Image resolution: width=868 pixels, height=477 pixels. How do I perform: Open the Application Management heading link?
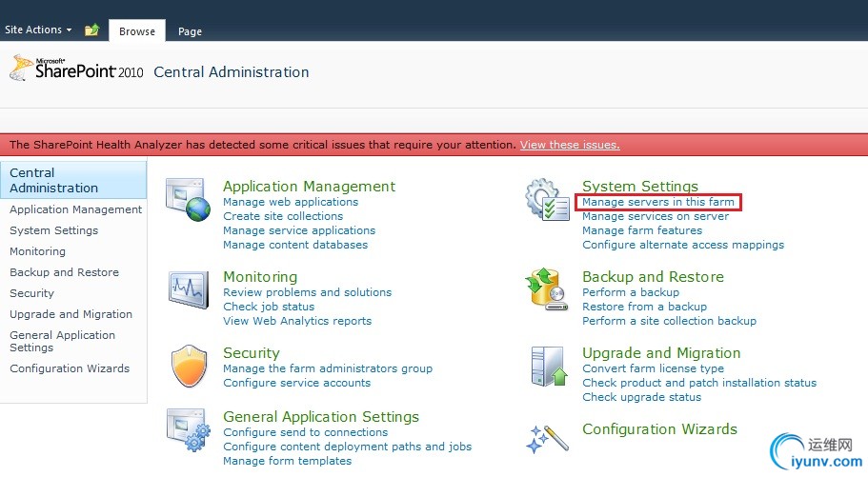tap(309, 186)
